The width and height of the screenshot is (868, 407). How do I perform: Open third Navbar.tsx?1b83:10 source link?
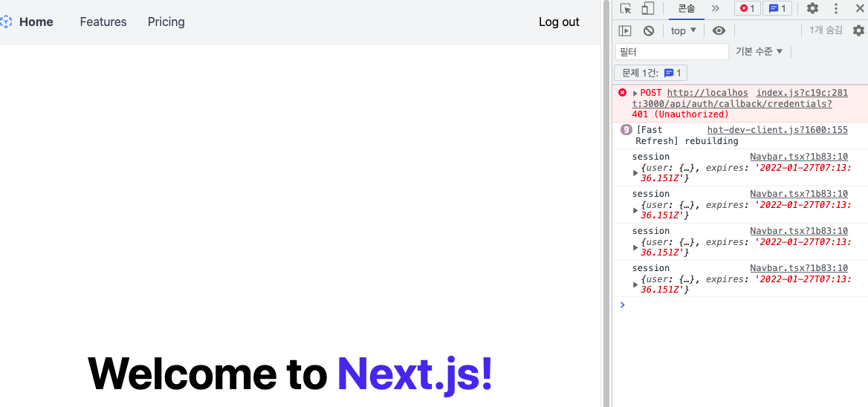tap(799, 230)
